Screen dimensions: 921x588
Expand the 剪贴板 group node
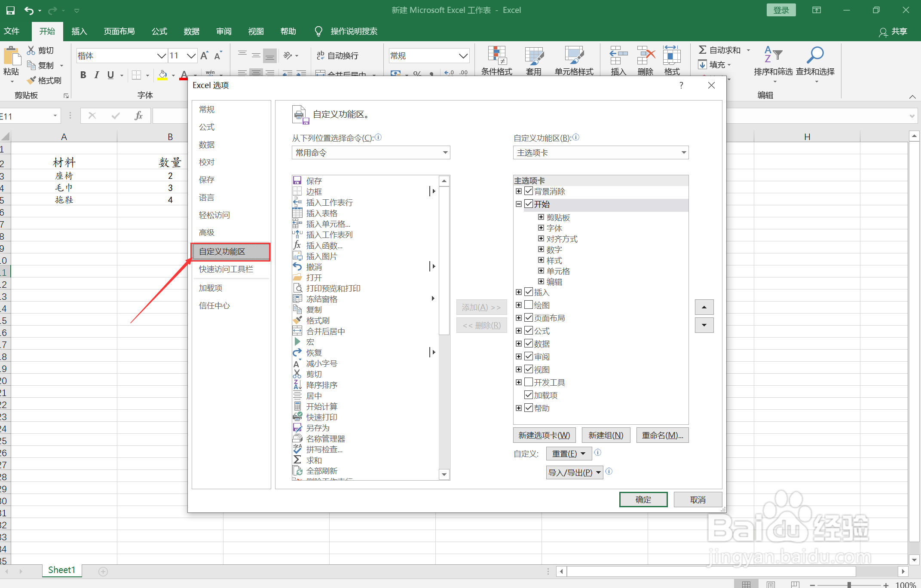coord(541,217)
